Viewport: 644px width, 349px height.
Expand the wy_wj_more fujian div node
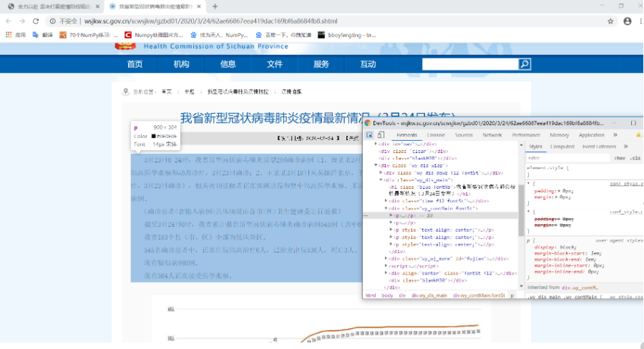[x=386, y=258]
